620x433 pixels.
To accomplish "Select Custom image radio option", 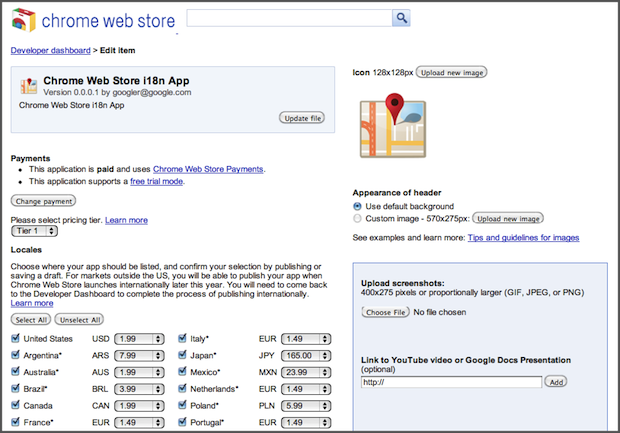I will (357, 218).
